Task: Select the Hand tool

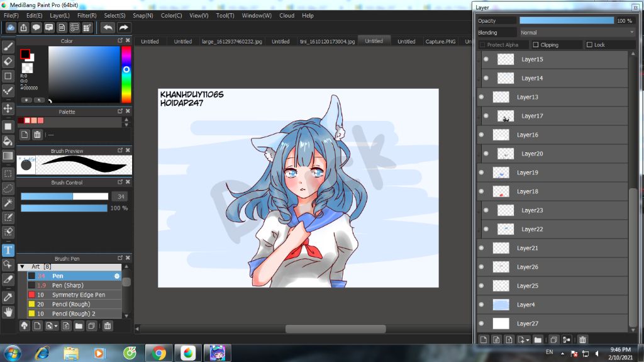Action: (x=8, y=312)
